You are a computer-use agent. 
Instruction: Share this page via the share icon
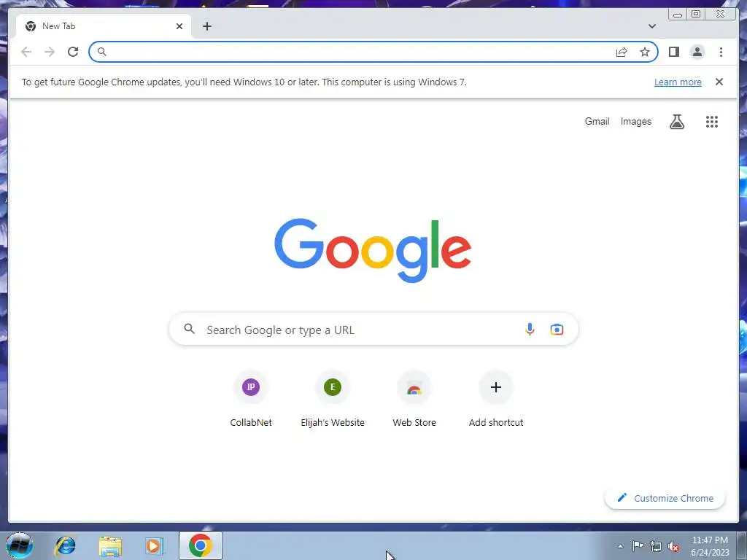click(x=622, y=52)
